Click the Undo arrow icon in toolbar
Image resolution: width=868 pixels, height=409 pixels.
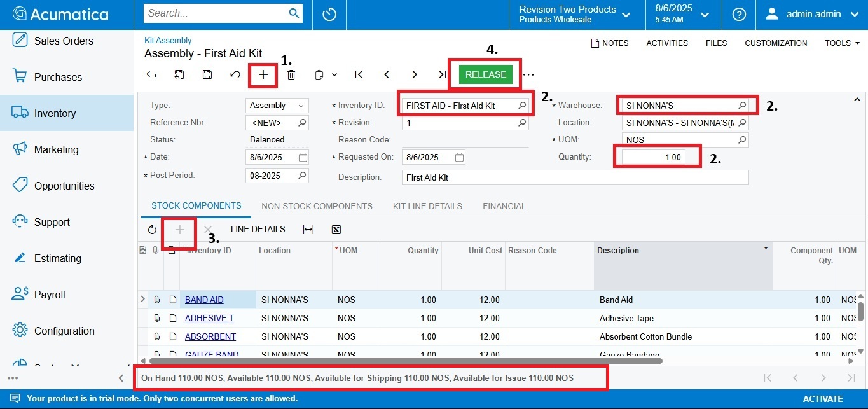tap(235, 74)
